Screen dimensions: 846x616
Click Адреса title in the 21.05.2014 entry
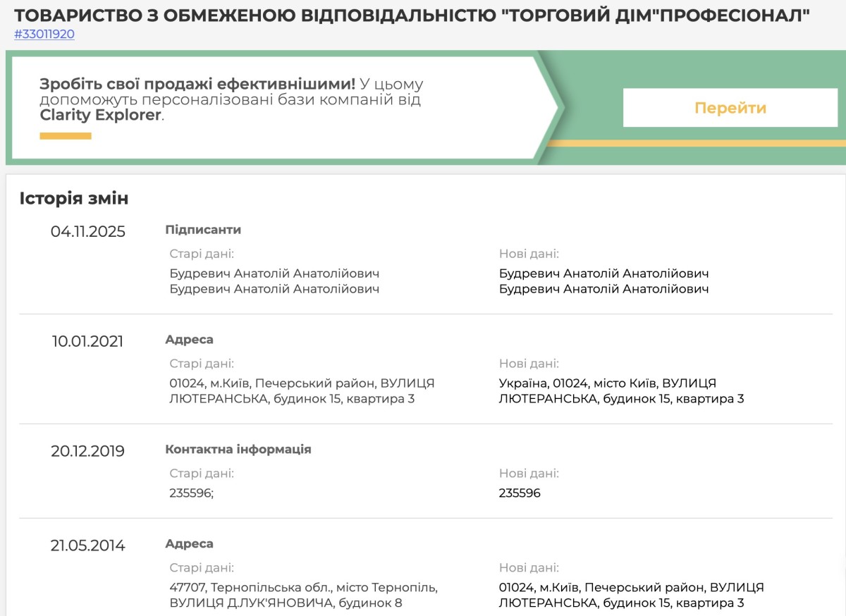[x=189, y=544]
